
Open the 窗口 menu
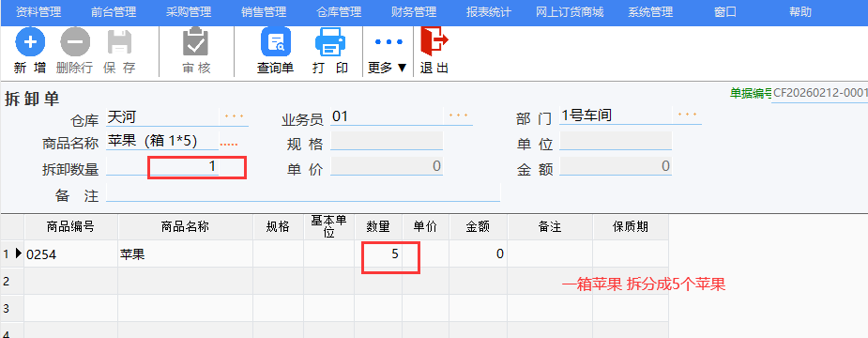[725, 12]
